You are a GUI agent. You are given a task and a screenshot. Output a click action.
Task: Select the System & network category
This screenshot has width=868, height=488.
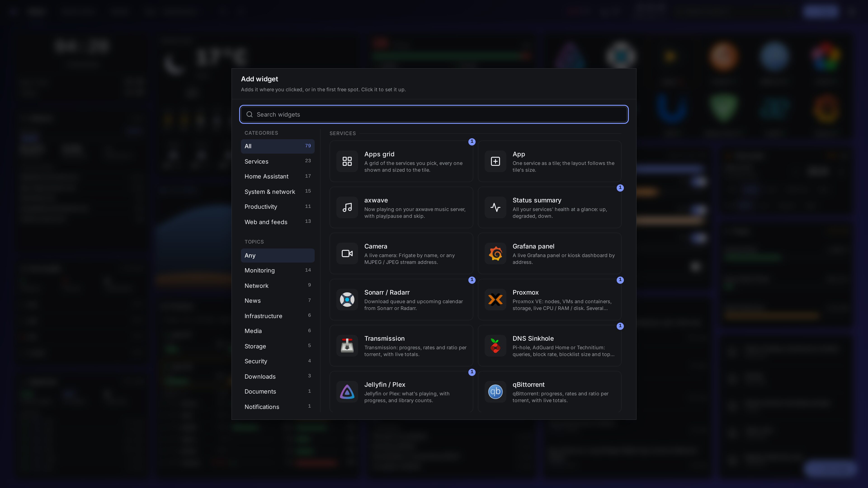point(278,192)
